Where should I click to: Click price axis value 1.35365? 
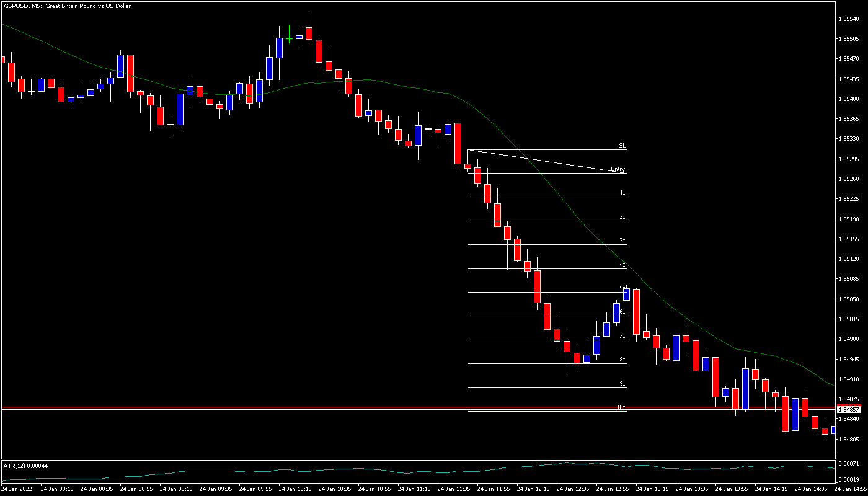pos(849,119)
